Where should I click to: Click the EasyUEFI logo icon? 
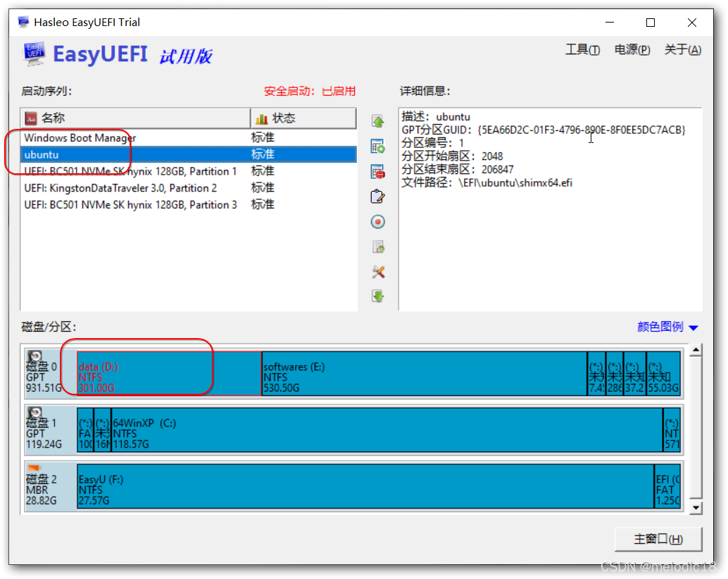34,54
